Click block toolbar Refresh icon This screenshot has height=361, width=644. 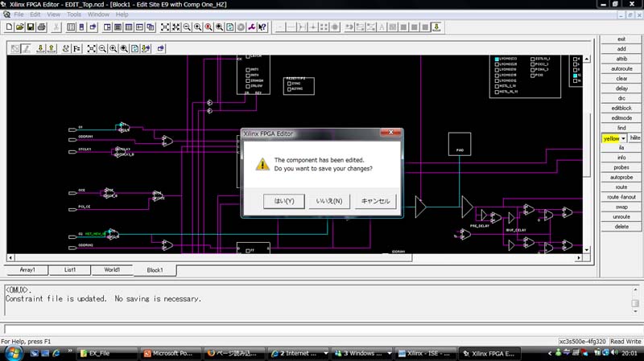pyautogui.click(x=134, y=49)
